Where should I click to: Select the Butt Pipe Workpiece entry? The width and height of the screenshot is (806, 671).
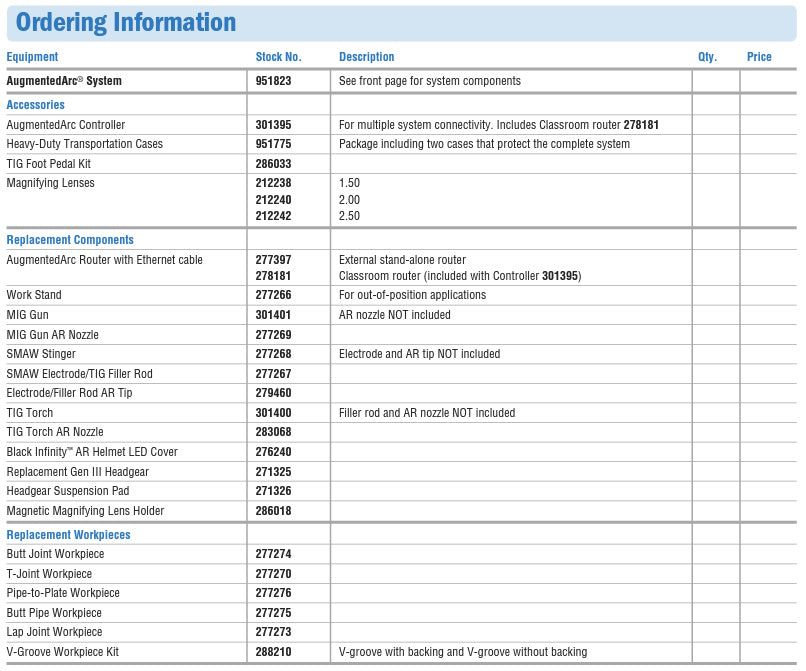click(x=54, y=613)
